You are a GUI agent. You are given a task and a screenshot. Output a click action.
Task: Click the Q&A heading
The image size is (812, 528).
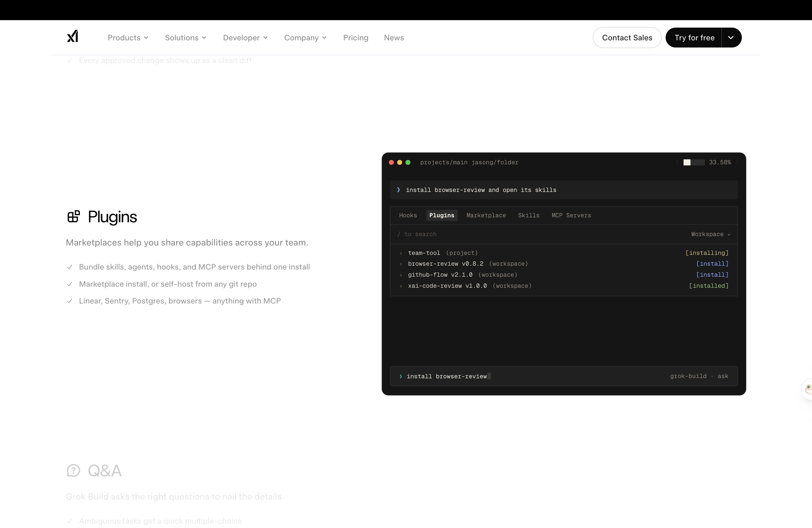coord(104,471)
